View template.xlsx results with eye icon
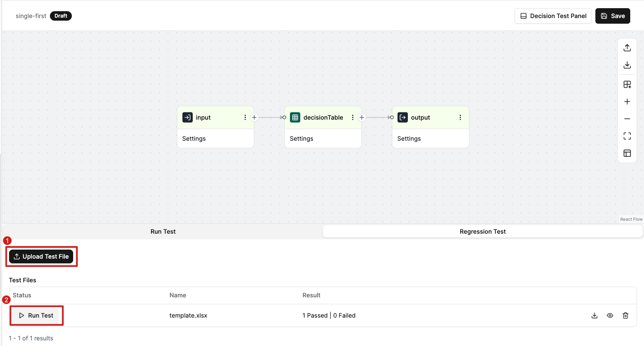The image size is (644, 346). coord(610,315)
